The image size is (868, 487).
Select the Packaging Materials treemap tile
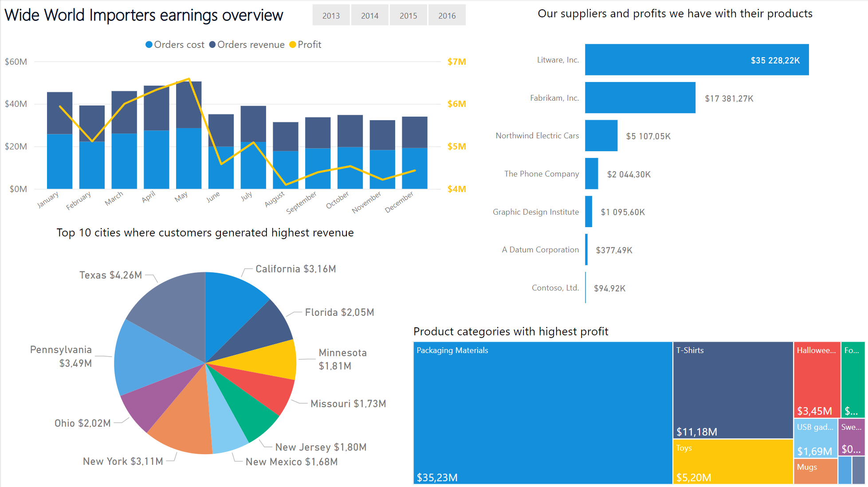coord(543,412)
